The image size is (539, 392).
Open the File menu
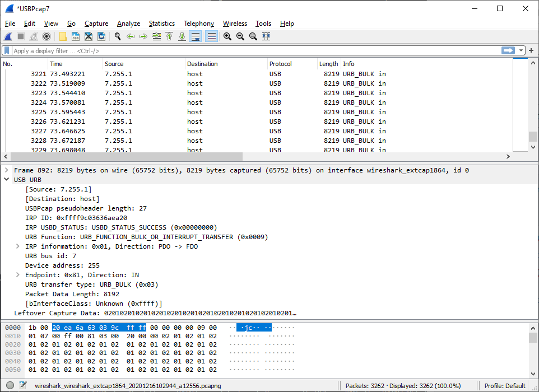pos(10,24)
